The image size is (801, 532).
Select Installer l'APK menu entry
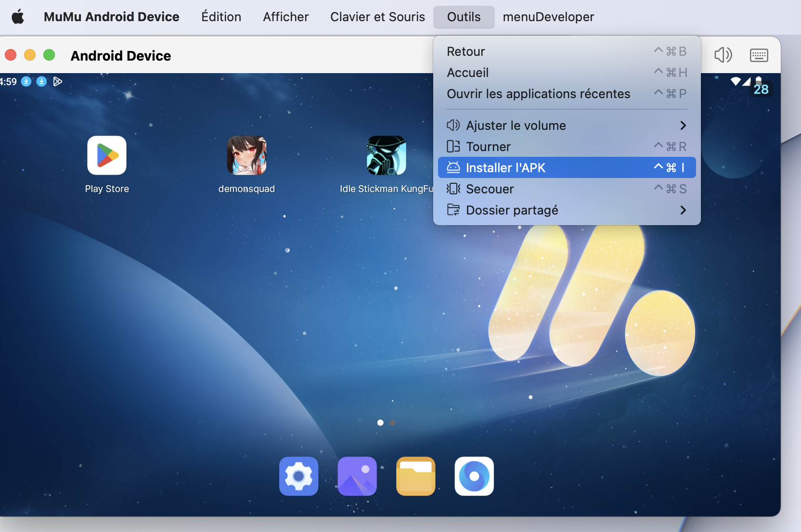pyautogui.click(x=567, y=167)
